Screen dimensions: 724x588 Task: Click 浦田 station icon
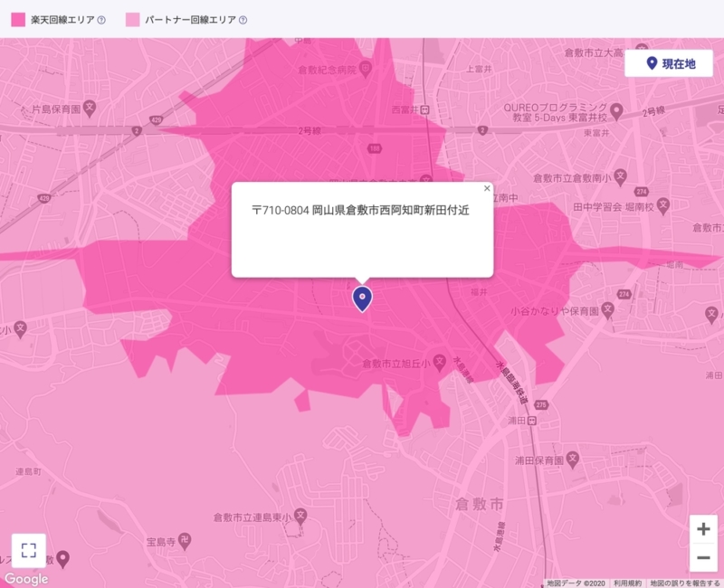click(532, 421)
